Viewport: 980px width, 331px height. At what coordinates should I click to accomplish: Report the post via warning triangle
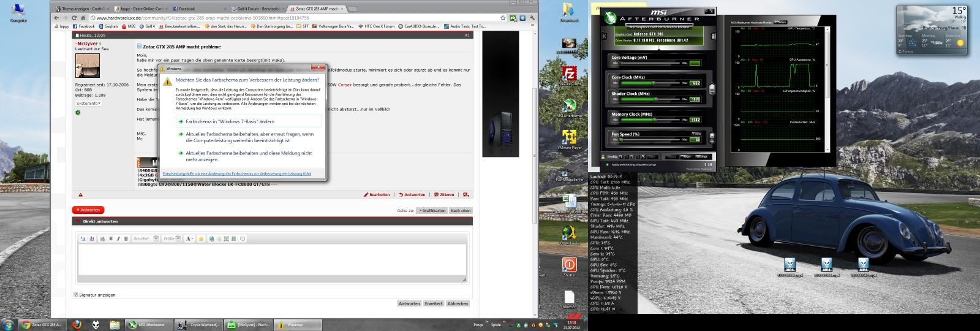(x=80, y=195)
